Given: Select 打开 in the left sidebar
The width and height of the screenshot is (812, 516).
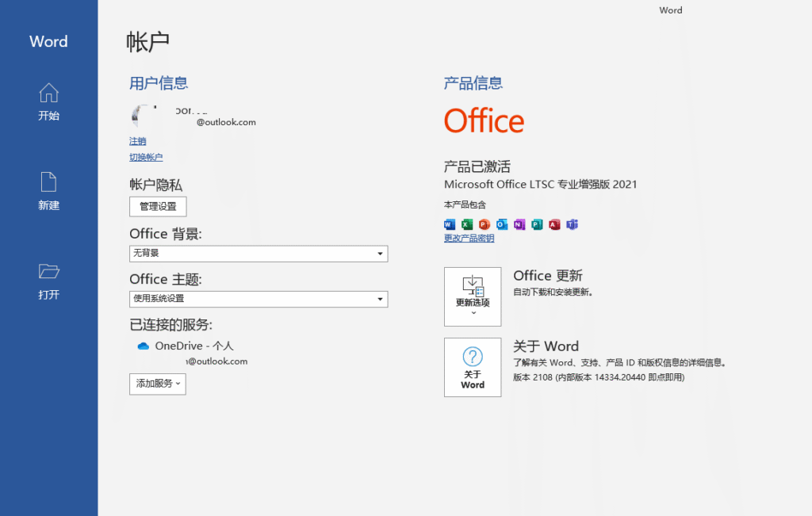Looking at the screenshot, I should coord(48,281).
